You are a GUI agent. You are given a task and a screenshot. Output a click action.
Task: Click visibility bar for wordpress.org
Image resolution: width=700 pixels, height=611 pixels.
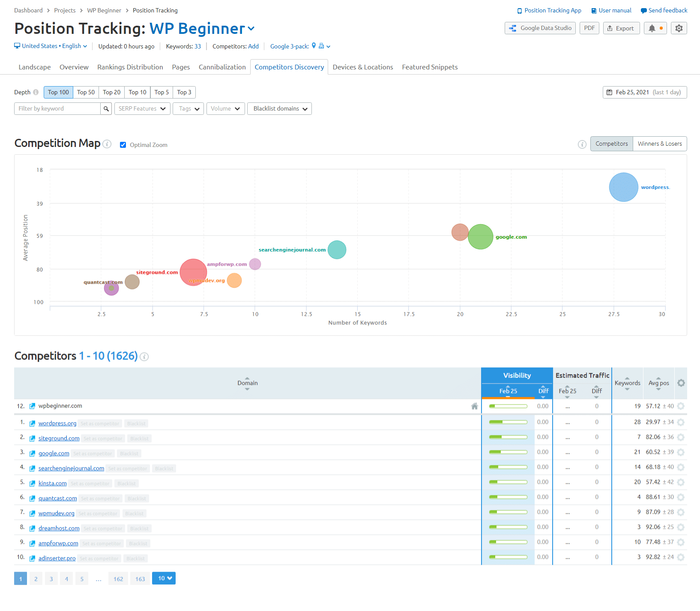pyautogui.click(x=508, y=422)
